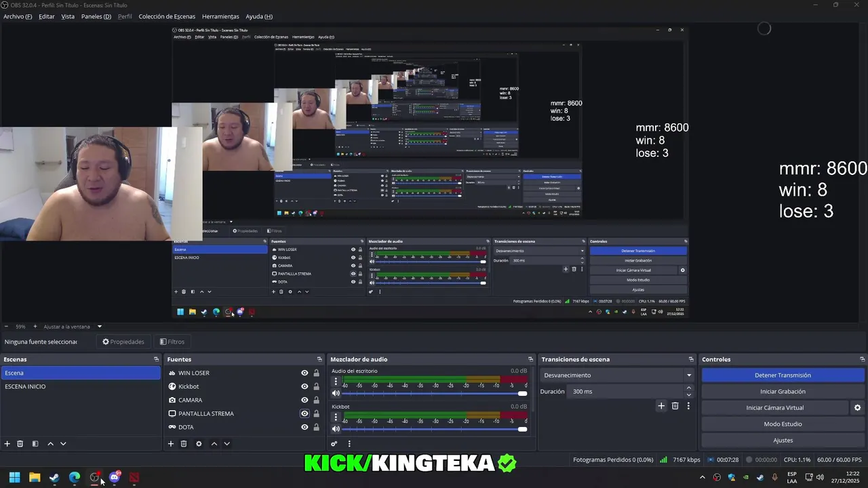This screenshot has height=488, width=868.
Task: Zoom in preview with plus icon
Action: (x=35, y=327)
